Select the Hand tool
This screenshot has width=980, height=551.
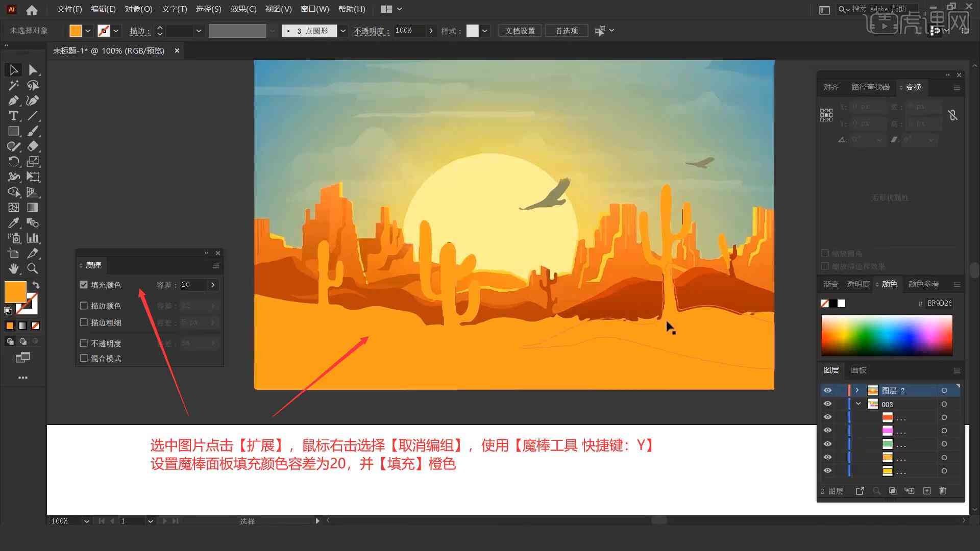click(12, 268)
